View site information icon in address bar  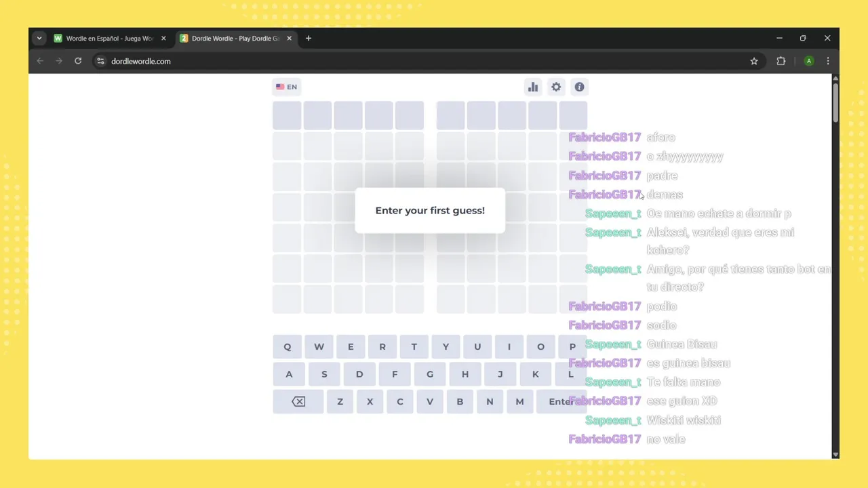pyautogui.click(x=100, y=61)
